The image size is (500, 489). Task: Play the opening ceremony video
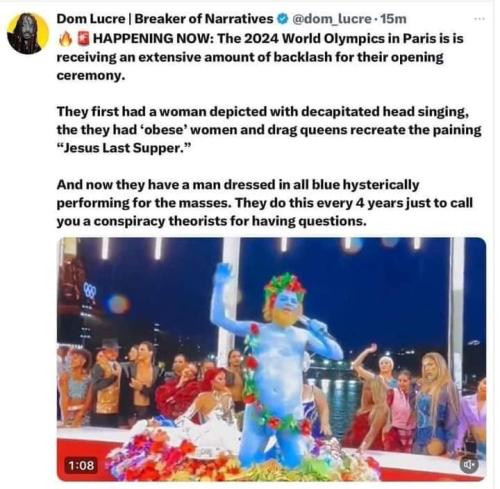tap(271, 359)
